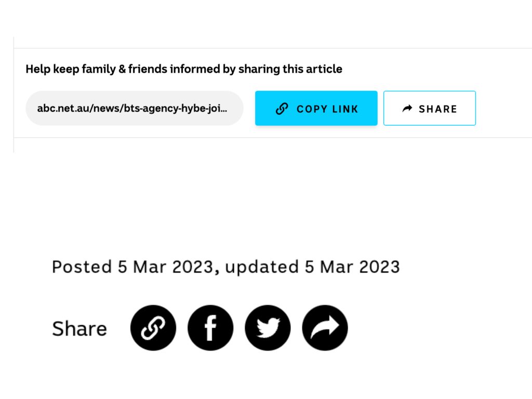Click the round black chain-link icon
This screenshot has height=399, width=532.
[x=153, y=328]
